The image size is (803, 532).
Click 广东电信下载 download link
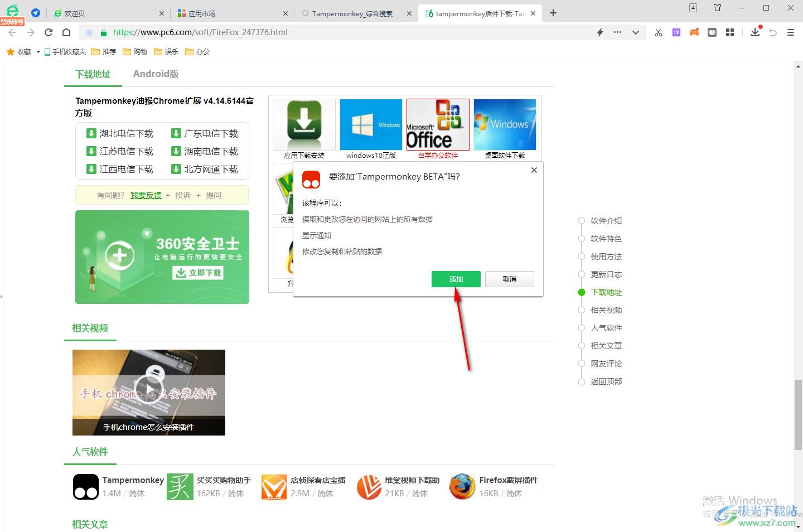[x=205, y=133]
